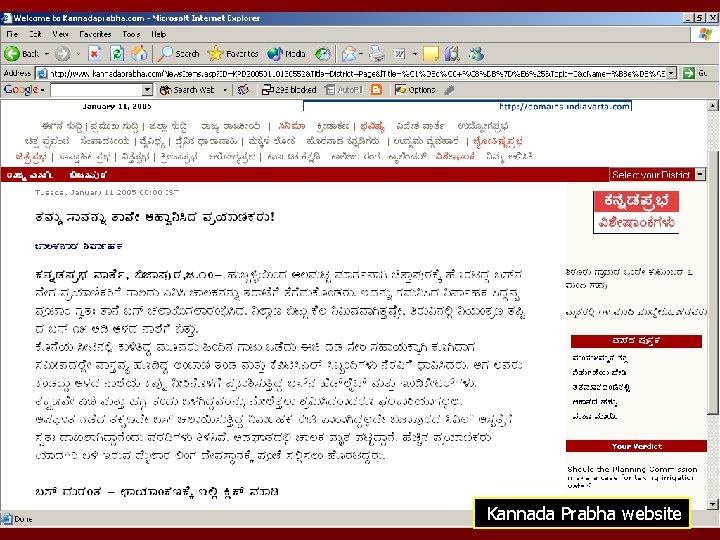The width and height of the screenshot is (720, 540).
Task: Click the vertical scrollbar down arrow
Action: pos(713,504)
